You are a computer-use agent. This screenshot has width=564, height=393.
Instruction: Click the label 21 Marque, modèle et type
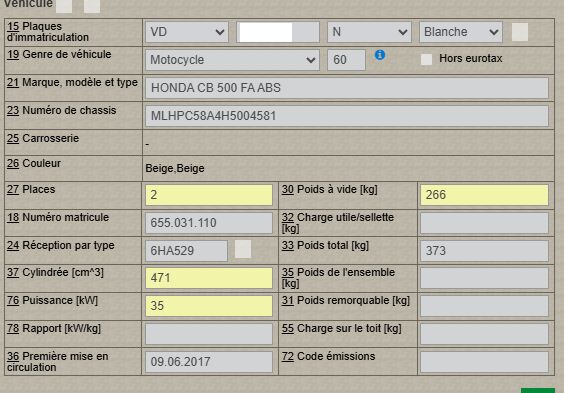(x=72, y=83)
